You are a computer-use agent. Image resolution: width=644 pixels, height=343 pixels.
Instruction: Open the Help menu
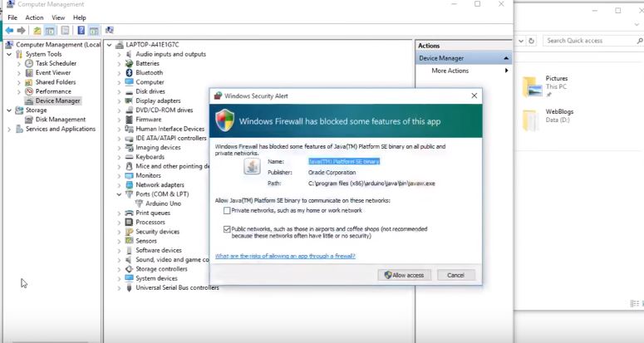click(79, 17)
